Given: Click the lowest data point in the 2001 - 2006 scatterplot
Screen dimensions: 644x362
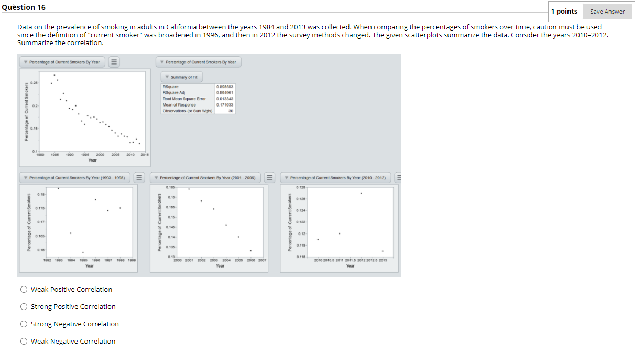Looking at the screenshot, I should 250,251.
